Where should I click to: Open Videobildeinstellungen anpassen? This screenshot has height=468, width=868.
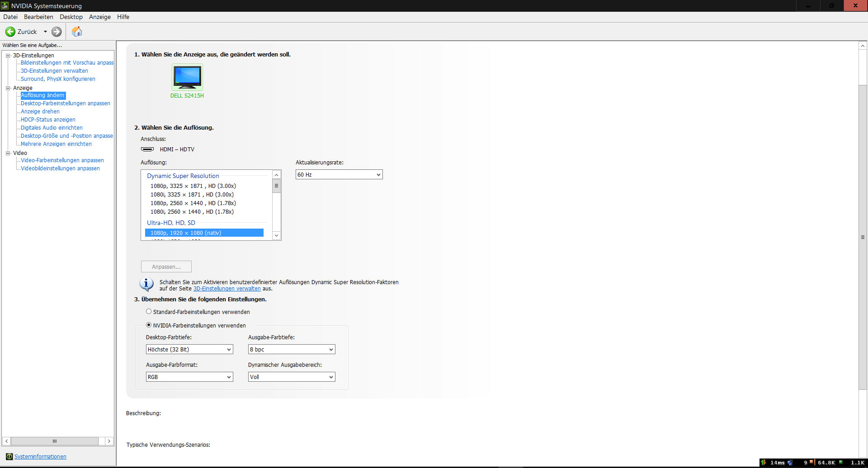60,168
